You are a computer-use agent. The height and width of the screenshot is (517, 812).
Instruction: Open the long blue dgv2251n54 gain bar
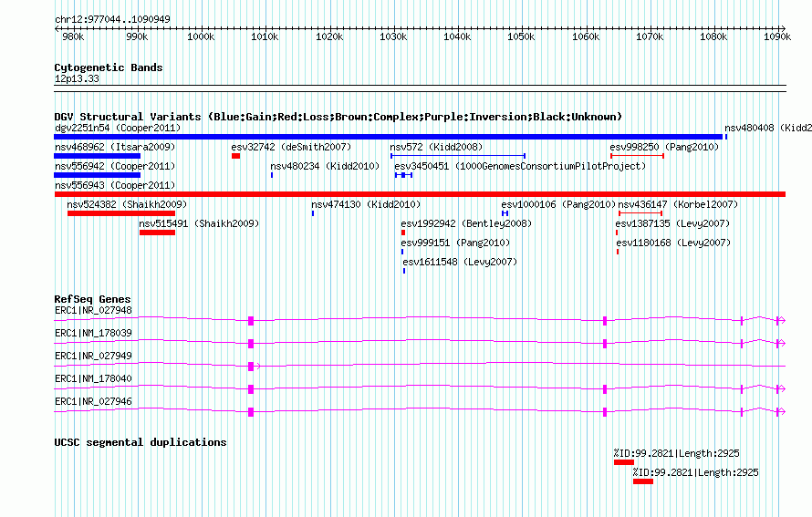click(388, 137)
